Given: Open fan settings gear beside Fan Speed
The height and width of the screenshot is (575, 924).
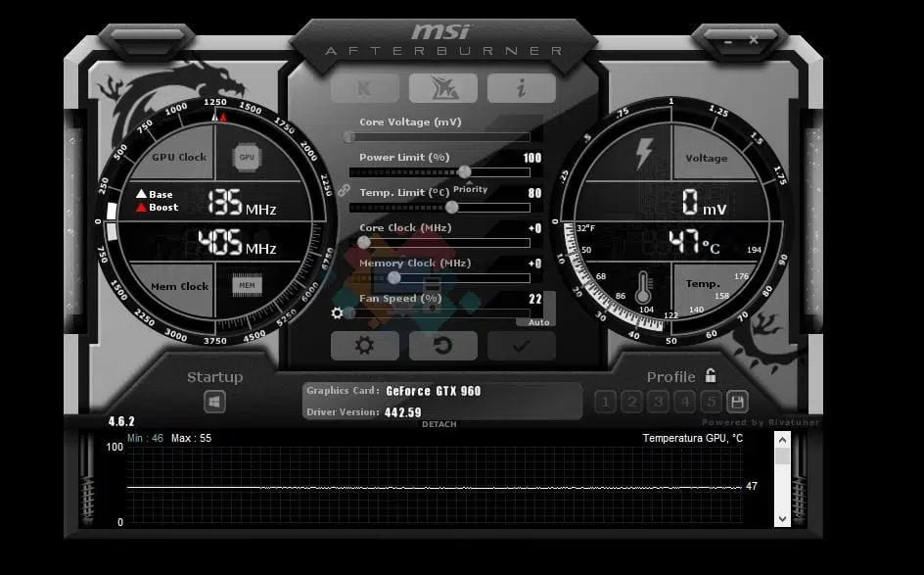Looking at the screenshot, I should (x=337, y=312).
